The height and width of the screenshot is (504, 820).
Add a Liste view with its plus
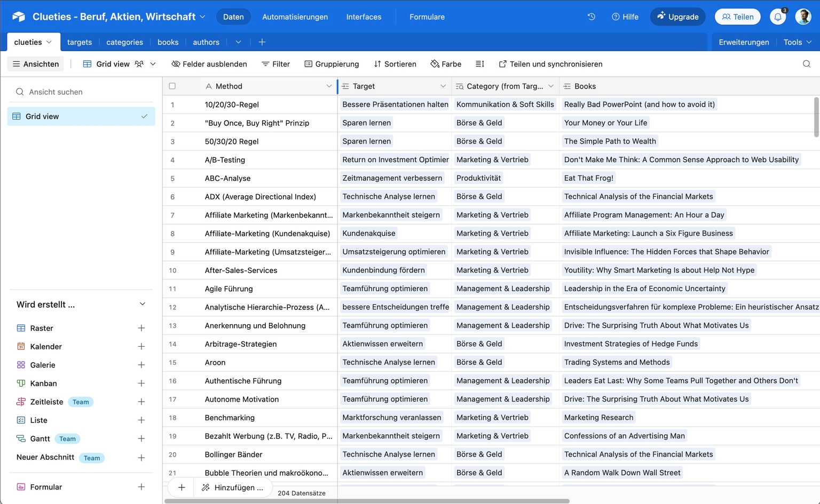click(x=141, y=420)
